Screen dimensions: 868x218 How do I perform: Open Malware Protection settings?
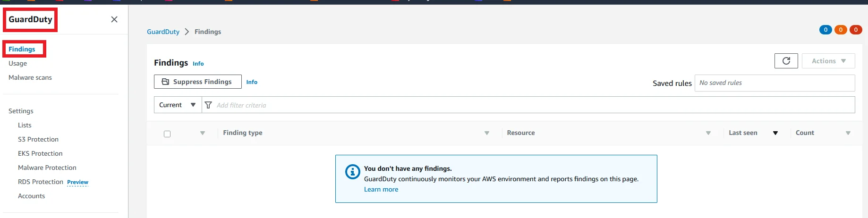click(47, 168)
